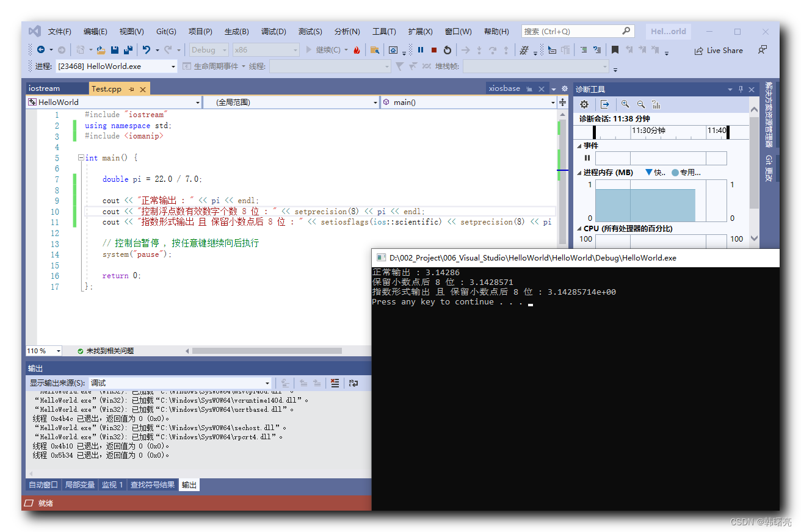Screen dimensions: 801x532
Task: Open the 调试(D) Debug menu
Action: pyautogui.click(x=274, y=32)
